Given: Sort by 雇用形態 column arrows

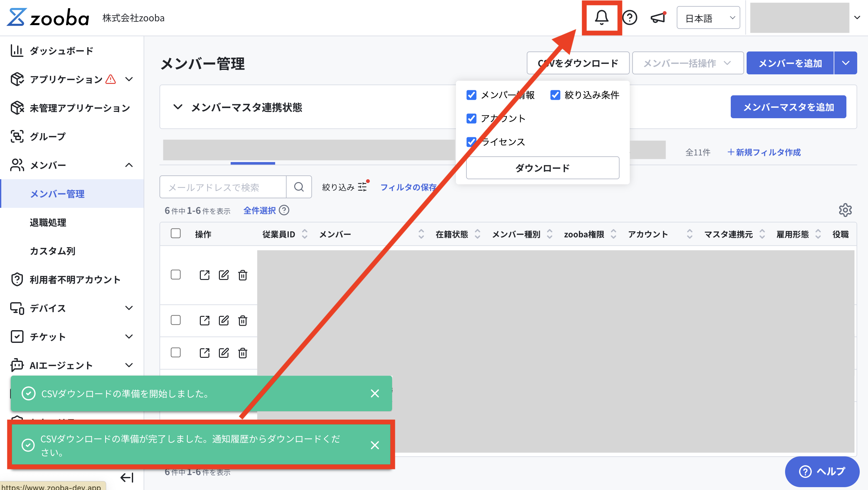Looking at the screenshot, I should click(818, 234).
